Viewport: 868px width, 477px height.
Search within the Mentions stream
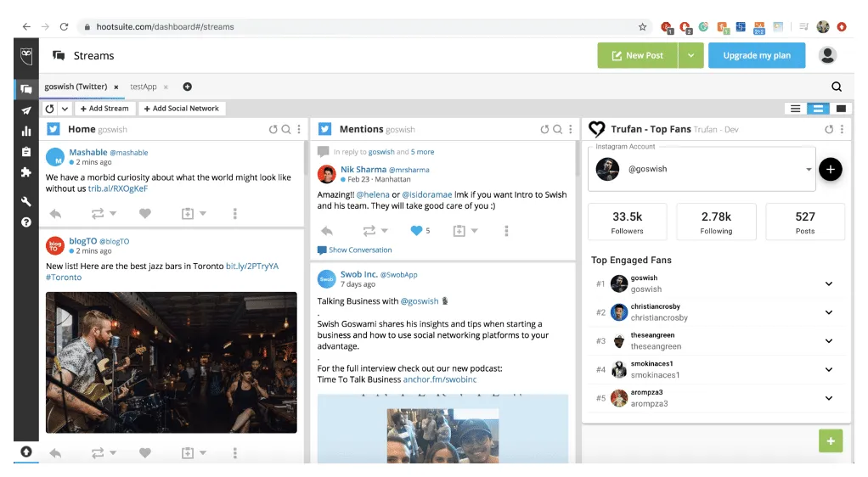(x=558, y=130)
